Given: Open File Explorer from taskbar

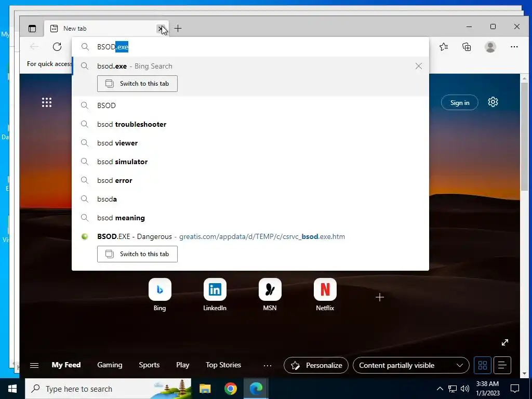Looking at the screenshot, I should pos(205,389).
